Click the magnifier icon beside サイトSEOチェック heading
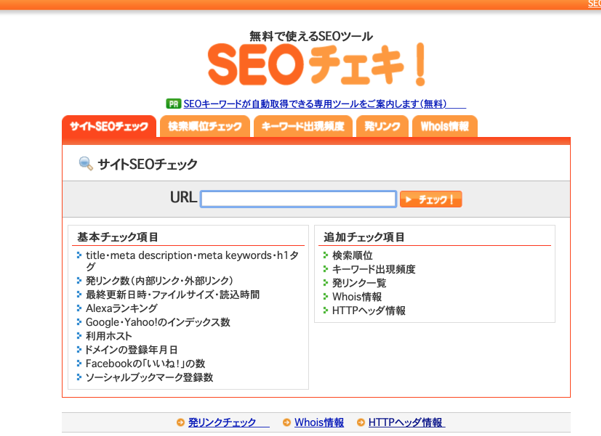Screen dimensions: 601x436 [85, 164]
